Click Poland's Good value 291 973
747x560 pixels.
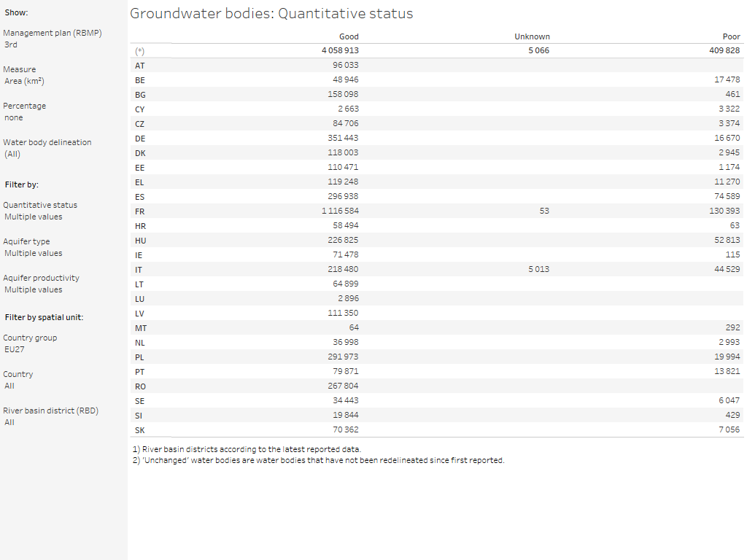(x=343, y=357)
